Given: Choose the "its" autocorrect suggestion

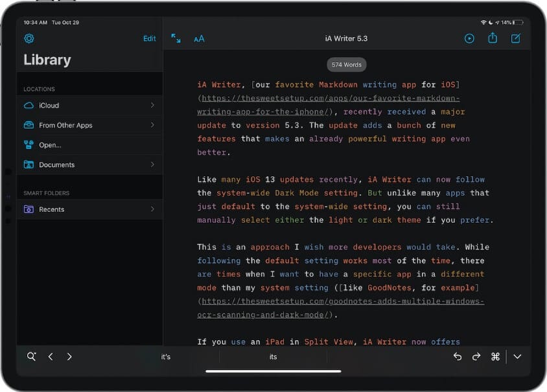Looking at the screenshot, I should tap(273, 357).
